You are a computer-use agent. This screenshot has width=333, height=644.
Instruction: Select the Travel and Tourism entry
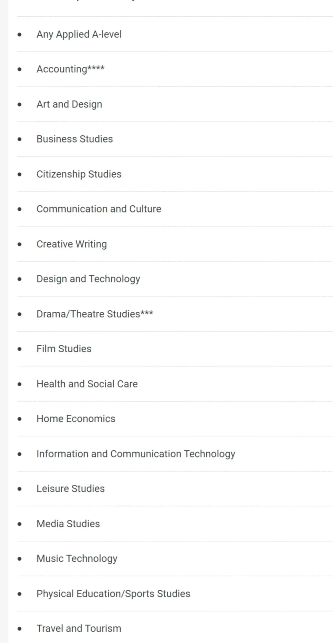coord(79,628)
